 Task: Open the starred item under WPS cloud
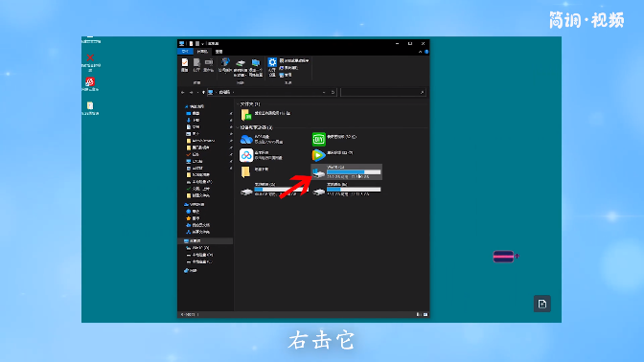(x=193, y=218)
